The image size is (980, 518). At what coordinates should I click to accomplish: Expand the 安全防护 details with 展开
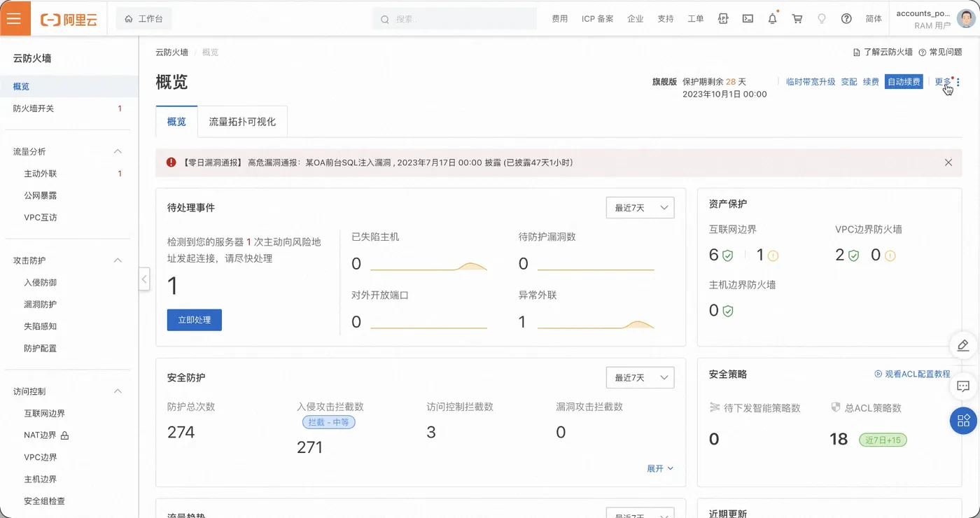tap(660, 468)
